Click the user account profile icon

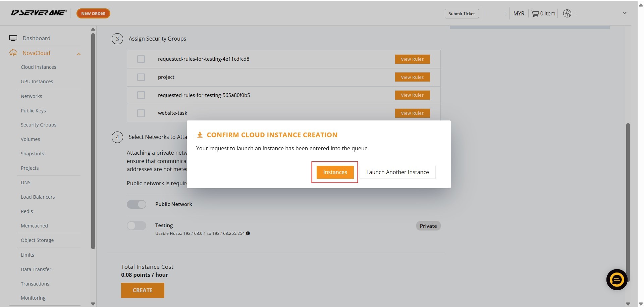(x=567, y=13)
